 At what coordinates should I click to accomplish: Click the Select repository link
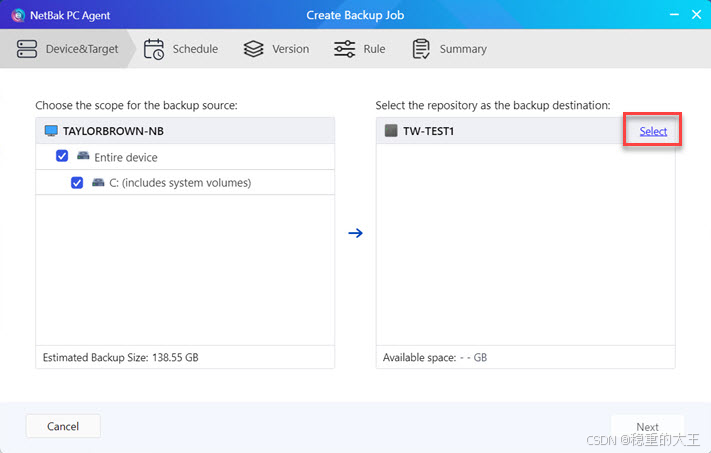click(x=653, y=131)
